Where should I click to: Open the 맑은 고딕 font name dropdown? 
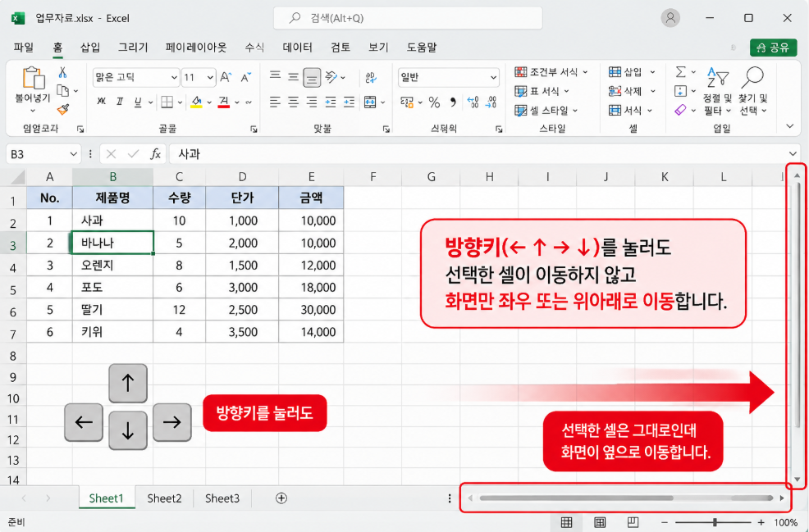174,78
